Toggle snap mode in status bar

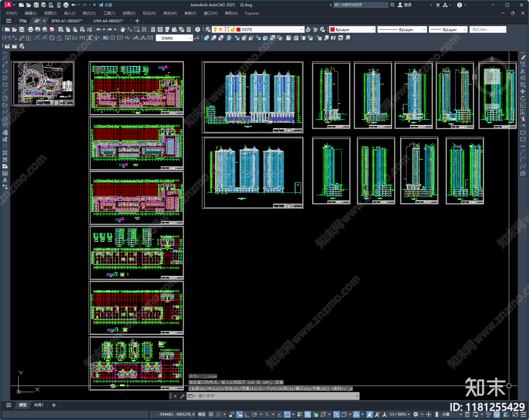coord(218,414)
